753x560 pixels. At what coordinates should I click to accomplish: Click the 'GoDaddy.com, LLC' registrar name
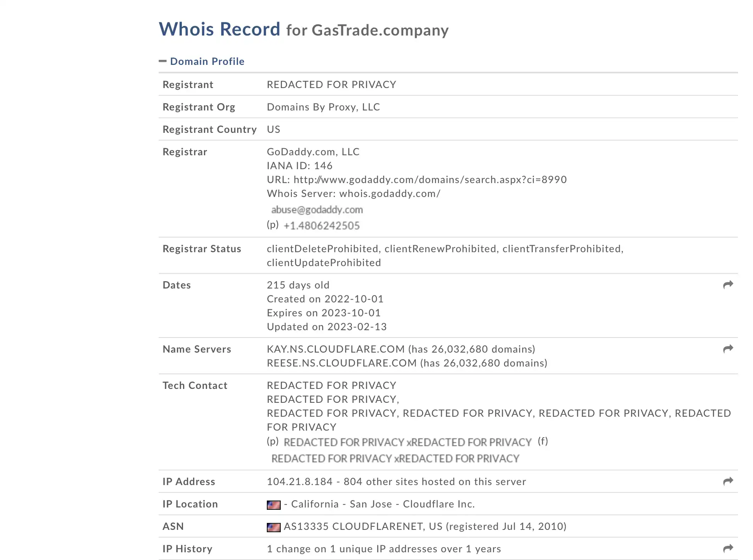click(313, 152)
